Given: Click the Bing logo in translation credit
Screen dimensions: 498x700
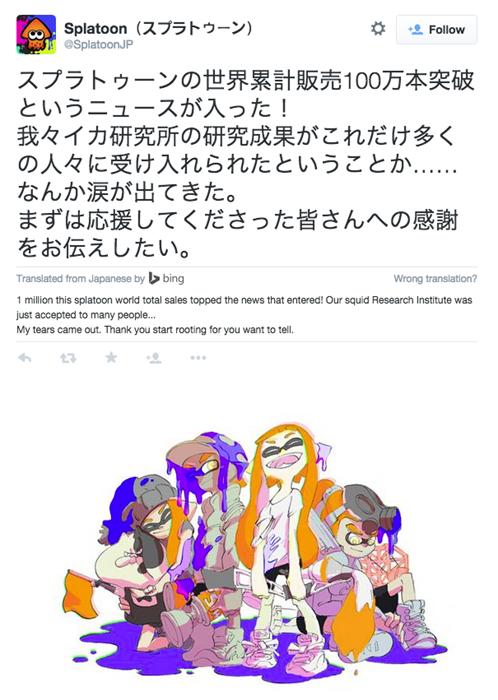Looking at the screenshot, I should point(154,279).
